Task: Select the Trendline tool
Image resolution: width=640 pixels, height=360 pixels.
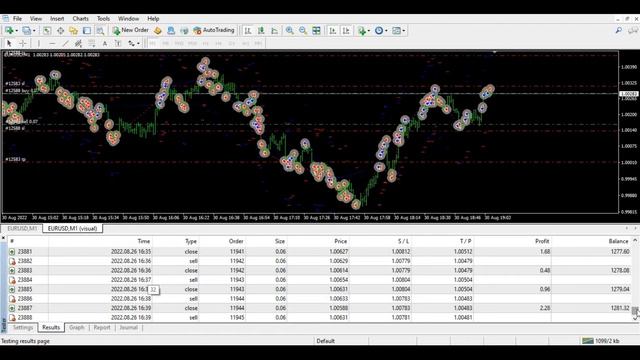Action: click(65, 43)
